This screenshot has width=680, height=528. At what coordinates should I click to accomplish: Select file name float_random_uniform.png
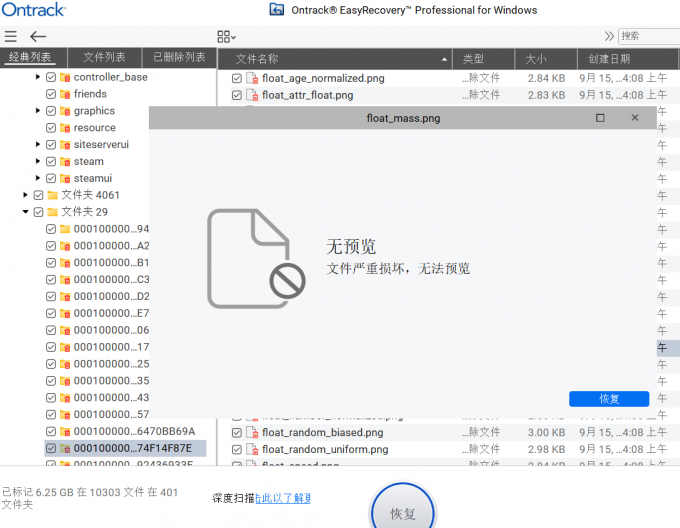325,450
